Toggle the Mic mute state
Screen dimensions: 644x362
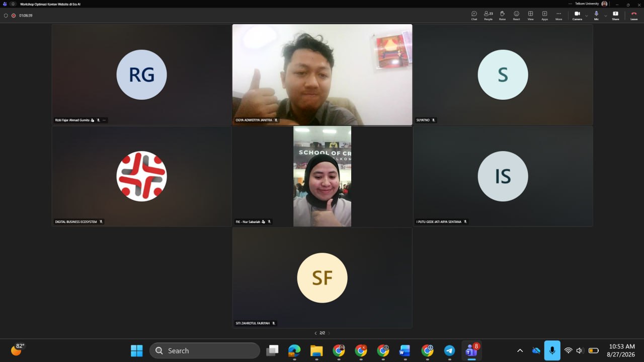[x=596, y=16]
